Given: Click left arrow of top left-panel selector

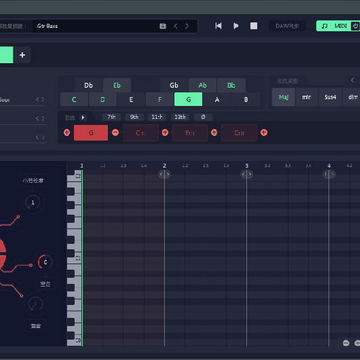Looking at the screenshot, I should coord(37,100).
